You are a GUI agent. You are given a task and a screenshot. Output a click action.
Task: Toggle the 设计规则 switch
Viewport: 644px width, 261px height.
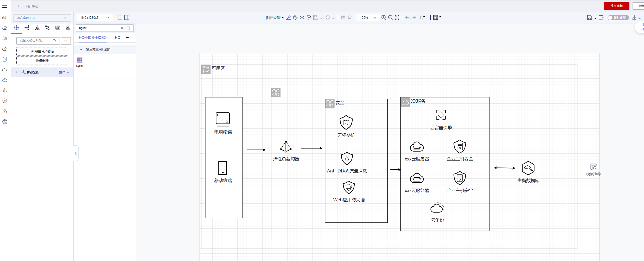pos(618,18)
